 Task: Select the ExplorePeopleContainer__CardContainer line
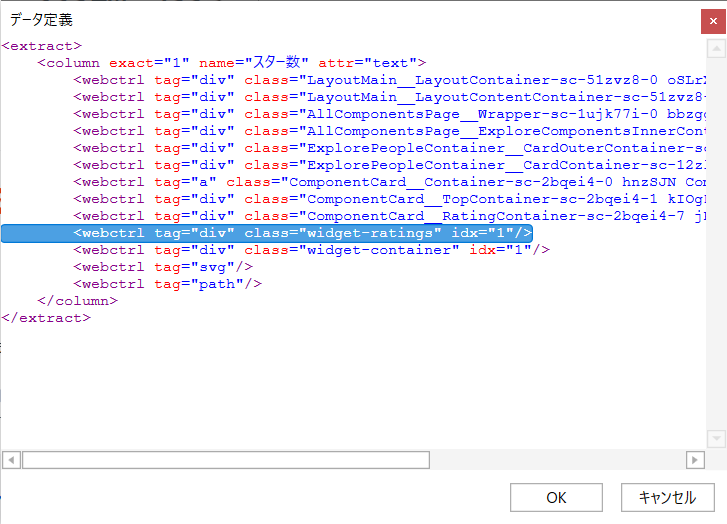click(x=389, y=165)
